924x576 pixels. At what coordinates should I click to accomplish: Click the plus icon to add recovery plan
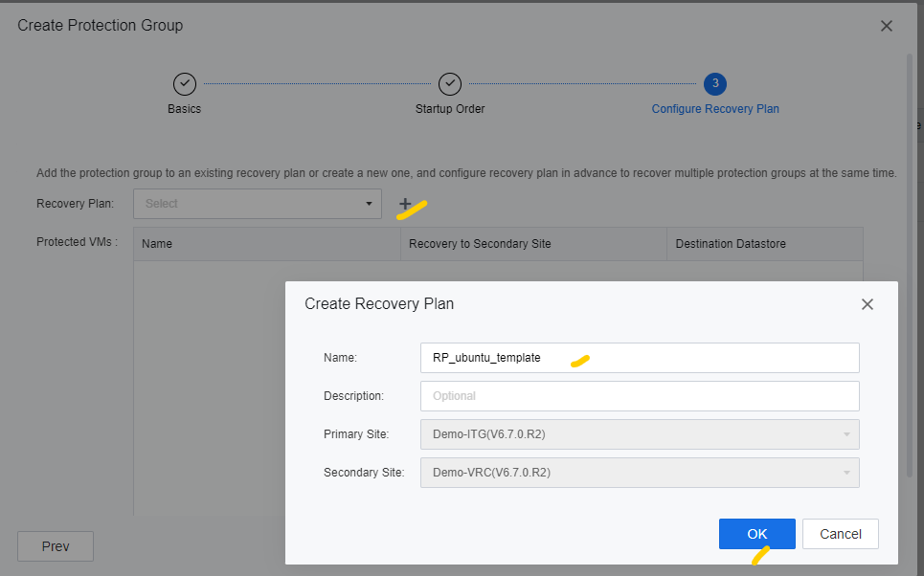click(405, 204)
